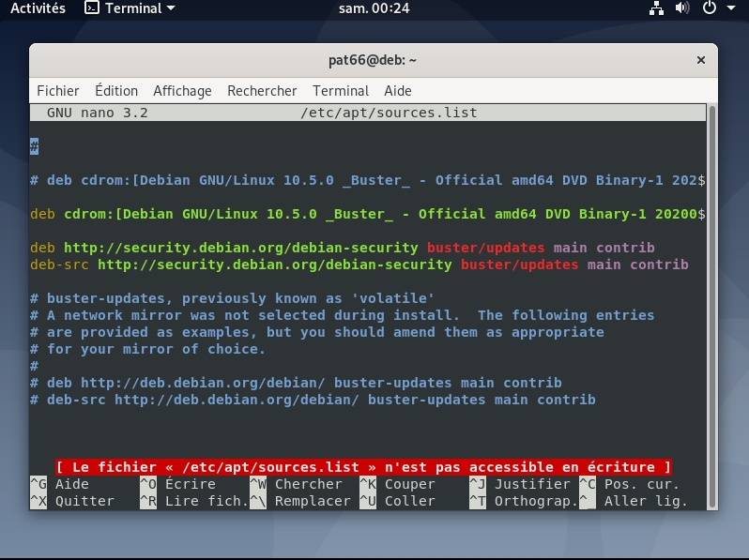
Task: Close the pat66@deb terminal window
Action: click(x=701, y=60)
